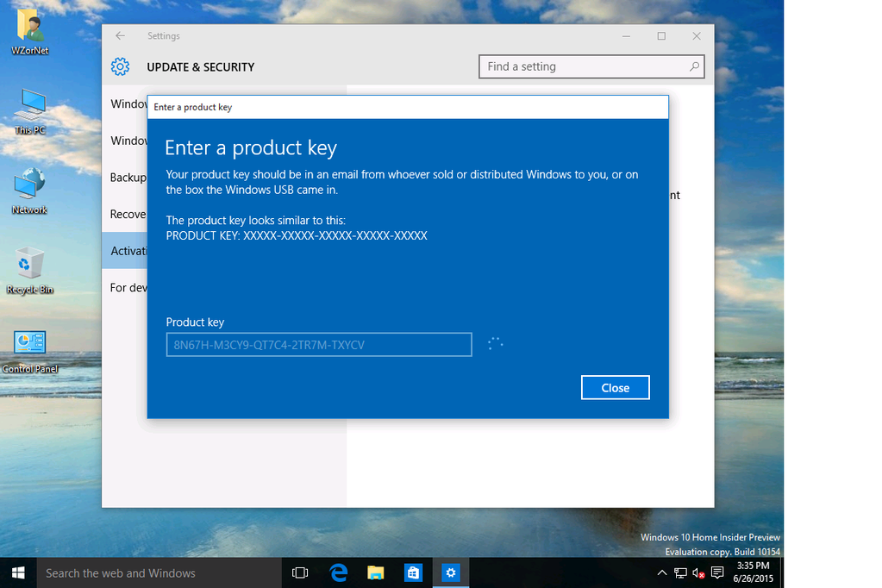Go back using the Settings back arrow
This screenshot has height=588, width=882.
click(x=120, y=35)
